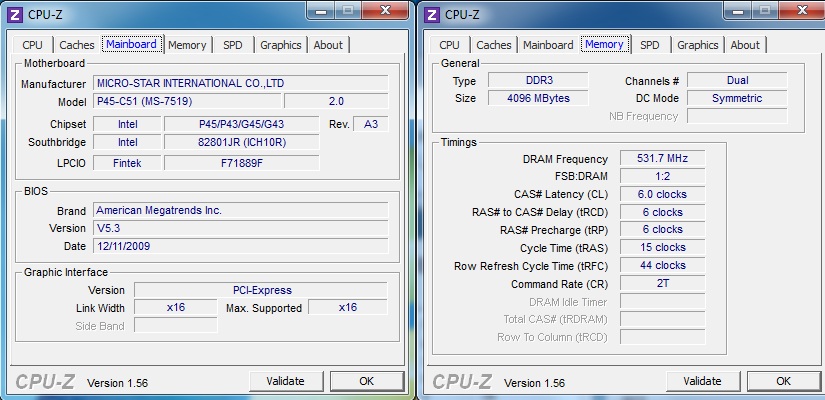825x400 pixels.
Task: Open the CPU tab in the left CPU-Z window
Action: point(33,45)
